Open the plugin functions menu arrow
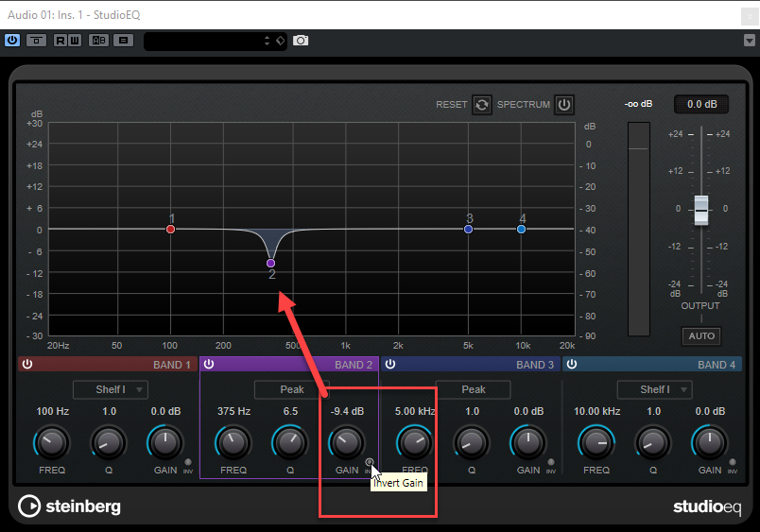This screenshot has width=760, height=532. pyautogui.click(x=750, y=41)
